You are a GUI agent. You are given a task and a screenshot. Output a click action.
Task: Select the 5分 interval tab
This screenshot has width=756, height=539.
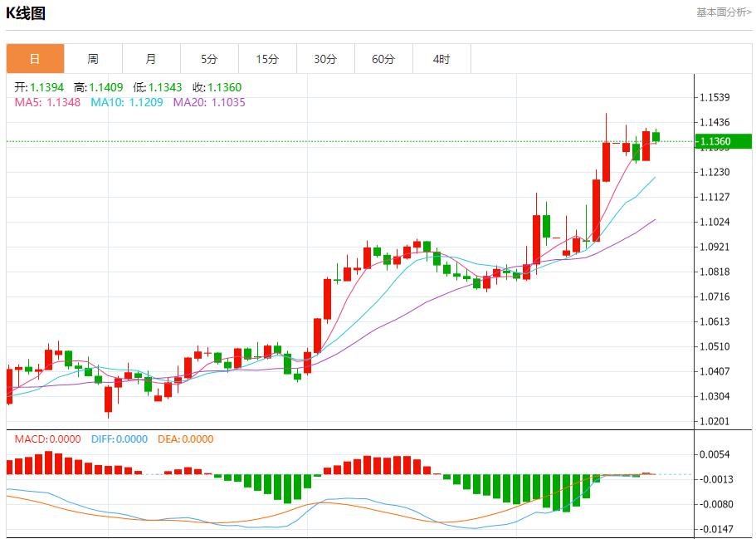tap(208, 58)
